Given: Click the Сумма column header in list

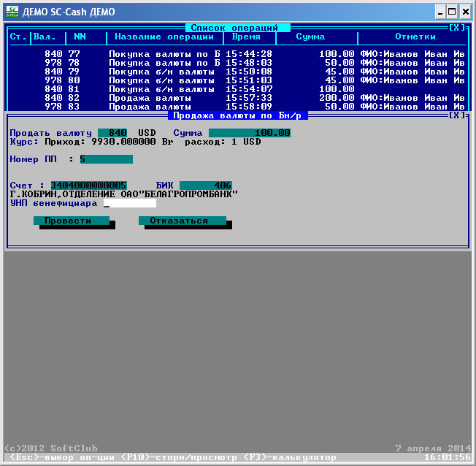Looking at the screenshot, I should point(310,37).
